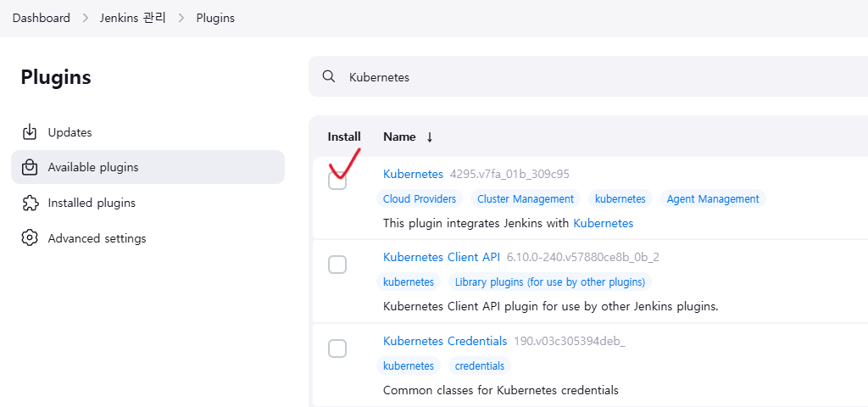Open the Kubernetes plugin title link
Screen dimensions: 868x407
click(x=413, y=174)
